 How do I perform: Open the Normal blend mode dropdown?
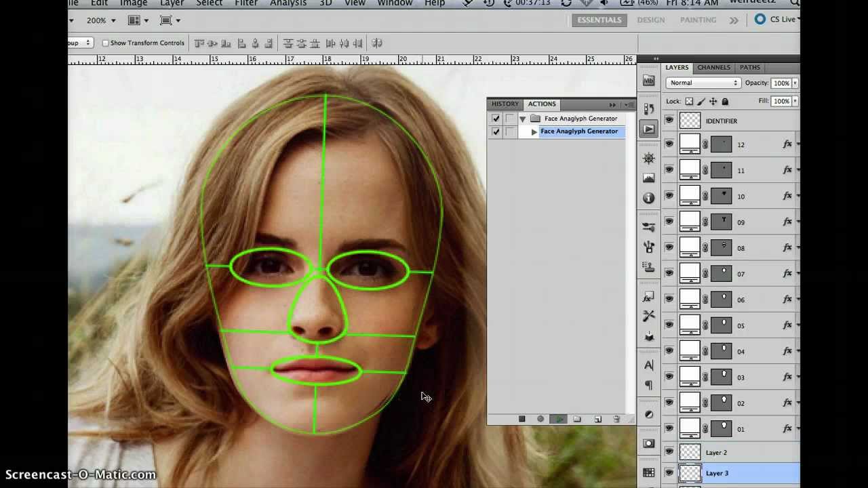tap(703, 83)
